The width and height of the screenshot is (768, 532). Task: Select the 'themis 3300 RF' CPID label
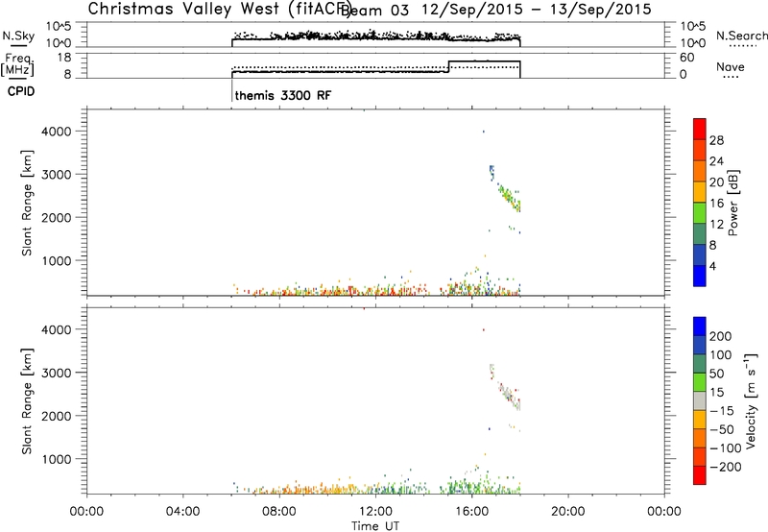click(283, 95)
